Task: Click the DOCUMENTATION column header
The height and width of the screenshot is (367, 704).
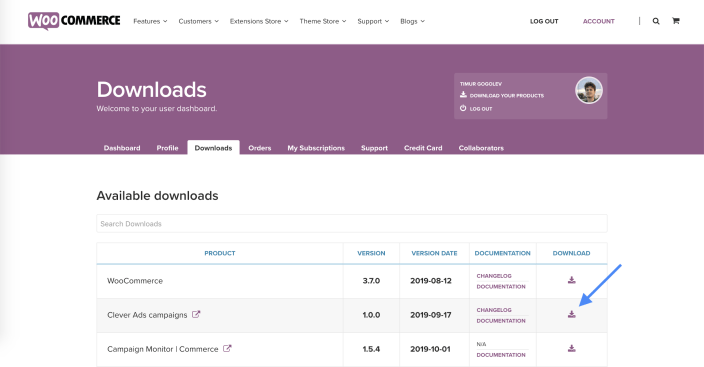Action: click(502, 253)
